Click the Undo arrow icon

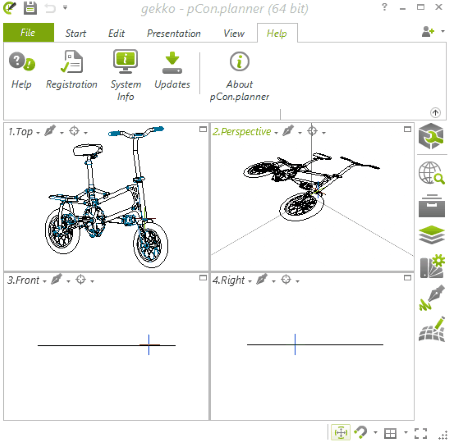click(50, 8)
